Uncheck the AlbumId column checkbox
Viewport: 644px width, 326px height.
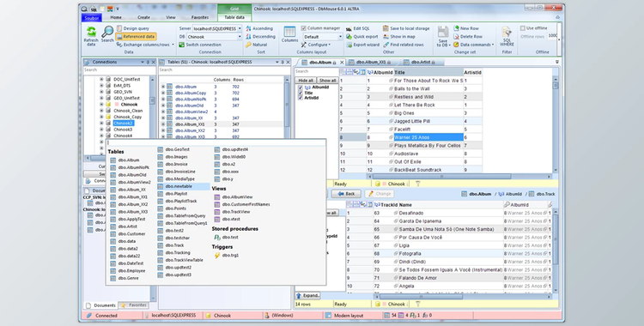[x=301, y=88]
